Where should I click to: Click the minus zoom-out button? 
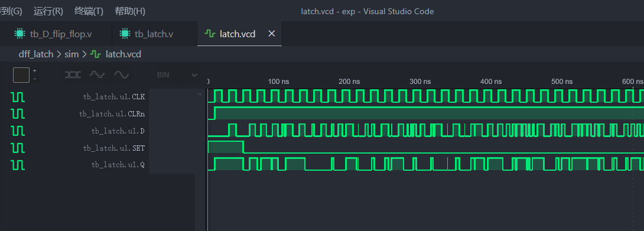pos(34,79)
